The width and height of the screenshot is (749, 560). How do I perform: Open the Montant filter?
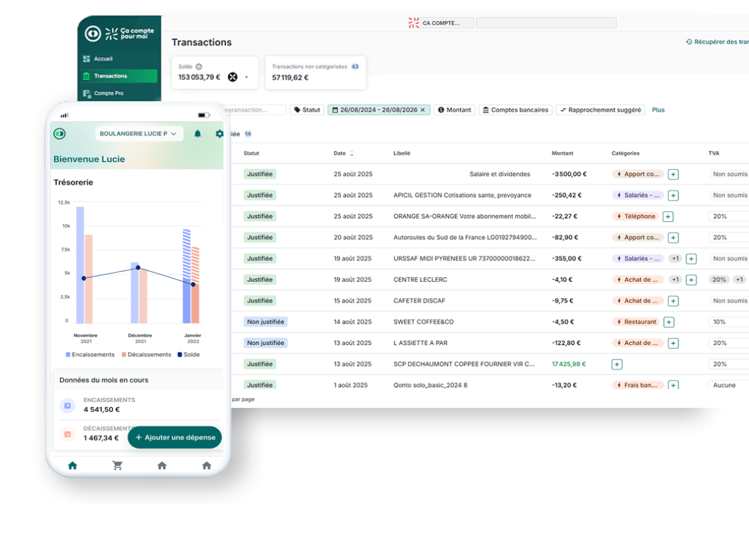pyautogui.click(x=454, y=110)
